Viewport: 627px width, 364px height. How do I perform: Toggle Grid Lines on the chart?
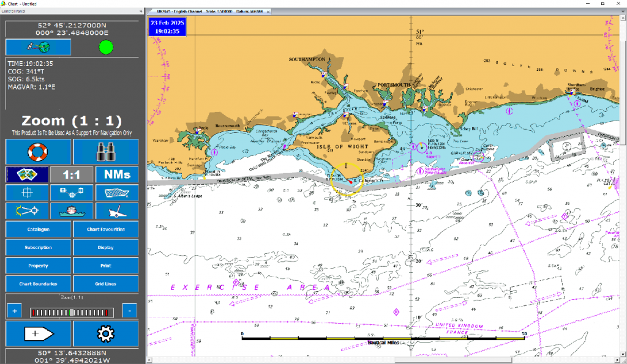tap(106, 284)
